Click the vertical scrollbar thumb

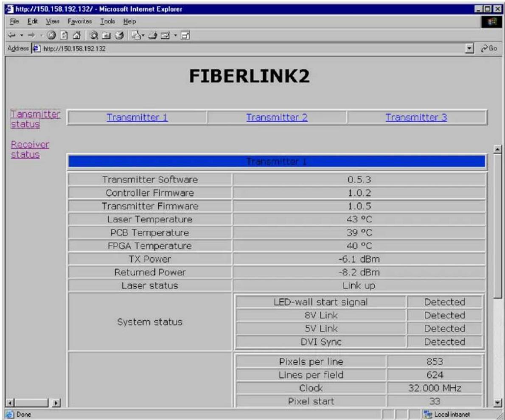[498, 226]
